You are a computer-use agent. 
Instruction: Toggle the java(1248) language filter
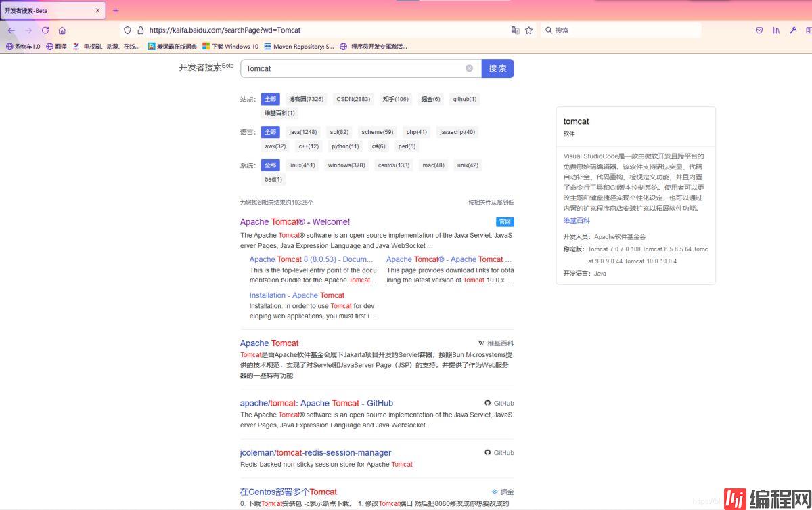pyautogui.click(x=302, y=132)
